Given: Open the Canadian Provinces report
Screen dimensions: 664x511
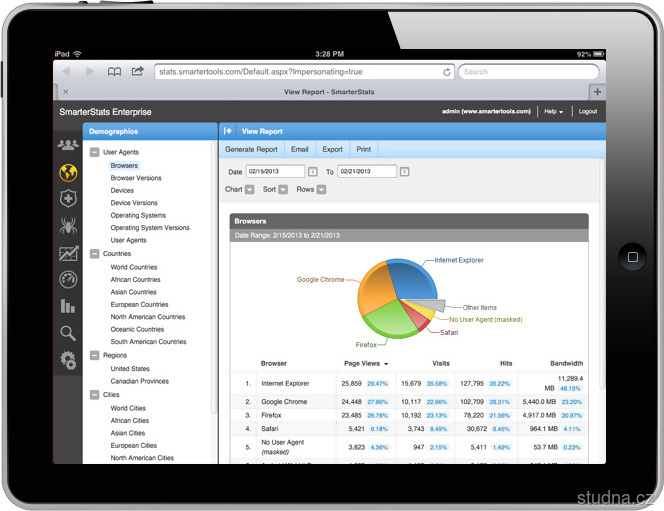Looking at the screenshot, I should point(140,381).
